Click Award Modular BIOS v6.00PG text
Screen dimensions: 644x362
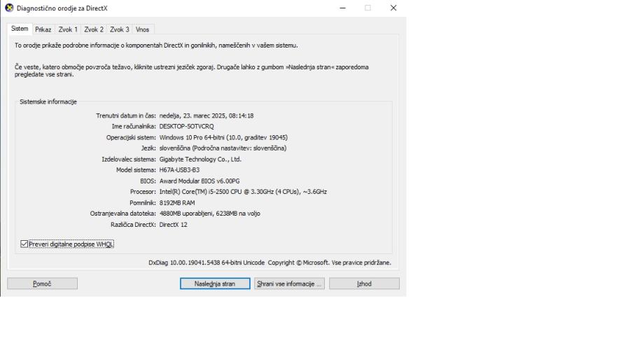point(199,181)
